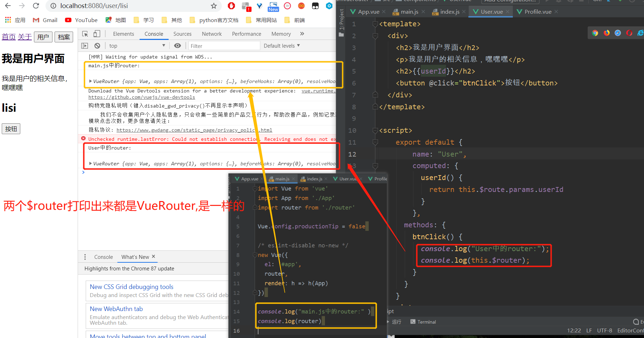Open preview in Opera browser icon
The height and width of the screenshot is (338, 644).
pyautogui.click(x=629, y=33)
